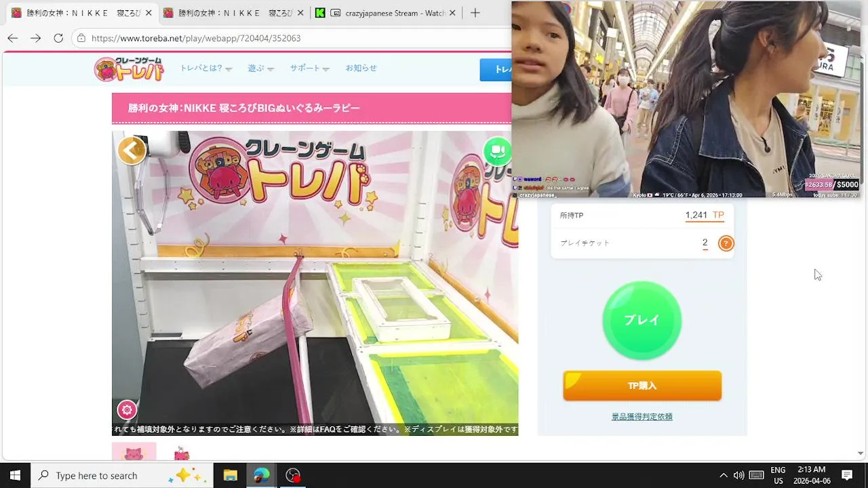Click the taskbar search box
Screen dimensions: 868x488
click(x=122, y=475)
